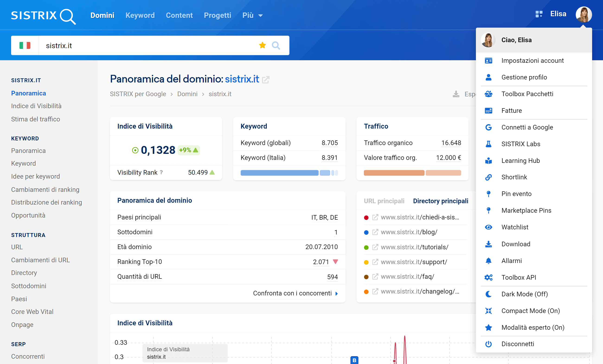Image resolution: width=603 pixels, height=364 pixels.
Task: Click the Pin evento pin icon
Action: point(488,194)
